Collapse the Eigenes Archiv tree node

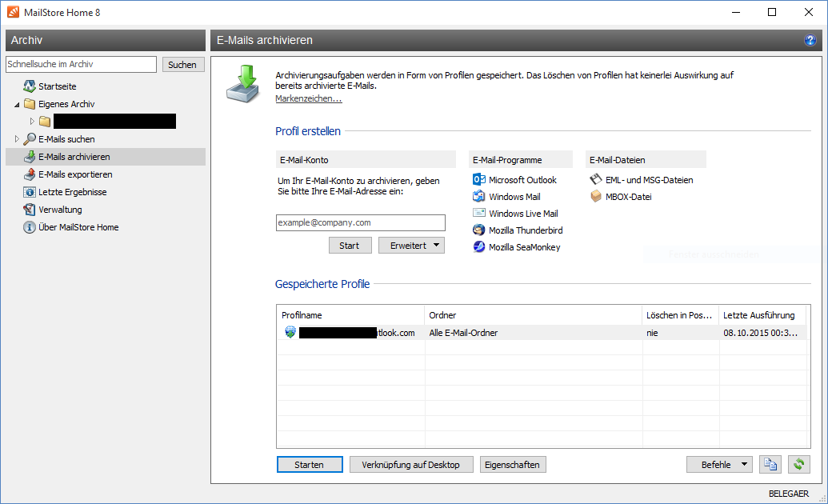pyautogui.click(x=18, y=104)
